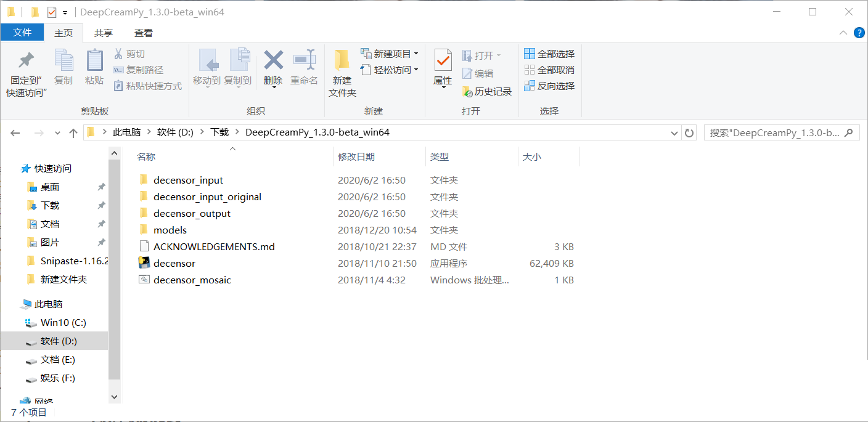
Task: Collapse the ribbon with the chevron
Action: (843, 33)
